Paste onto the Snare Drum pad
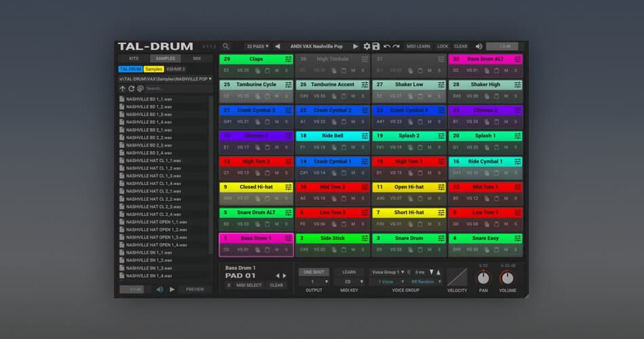Viewport: 644px width, 339px height. click(420, 250)
